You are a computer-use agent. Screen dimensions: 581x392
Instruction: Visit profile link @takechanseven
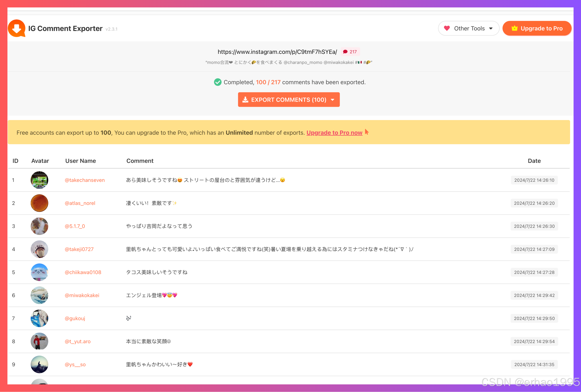85,180
